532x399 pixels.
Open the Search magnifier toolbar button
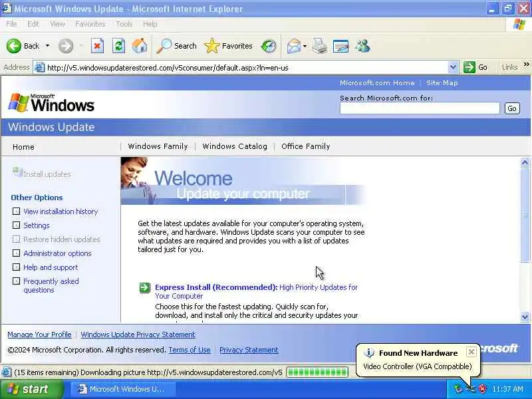(x=176, y=46)
